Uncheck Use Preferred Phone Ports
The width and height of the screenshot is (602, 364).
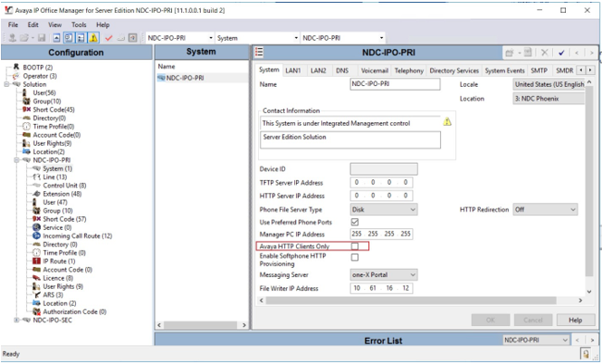(x=355, y=222)
